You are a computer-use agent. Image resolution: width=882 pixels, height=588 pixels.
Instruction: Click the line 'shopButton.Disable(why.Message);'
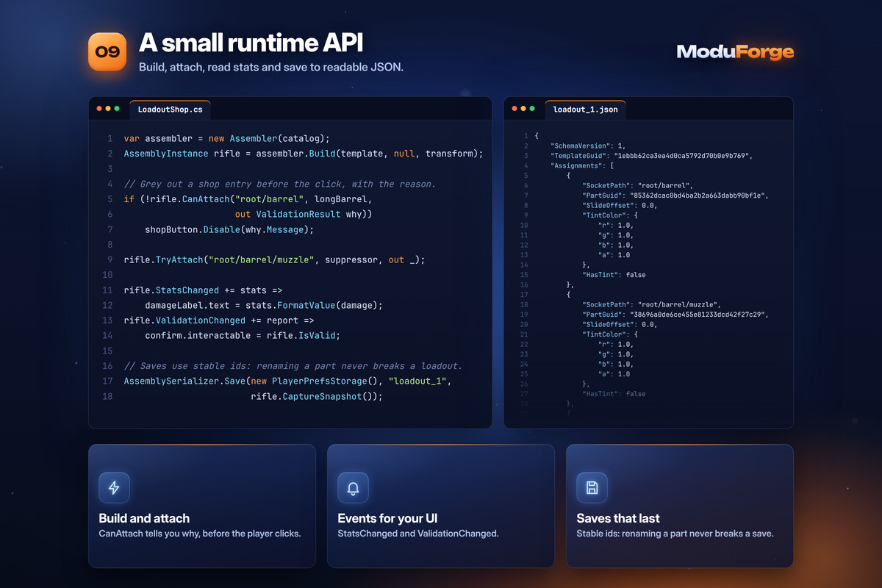tap(229, 229)
